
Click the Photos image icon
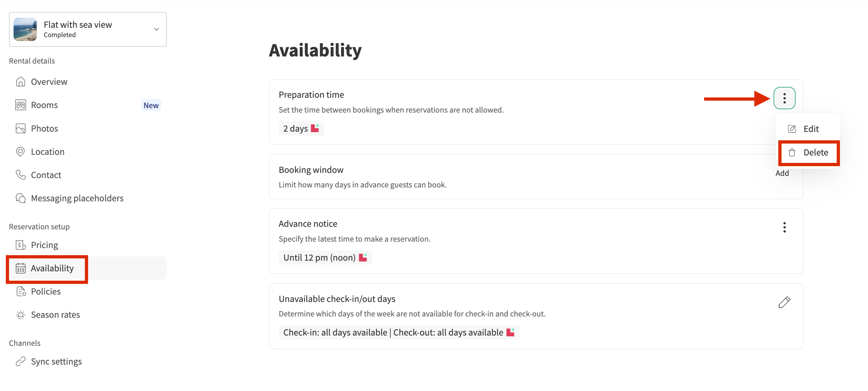[x=21, y=128]
